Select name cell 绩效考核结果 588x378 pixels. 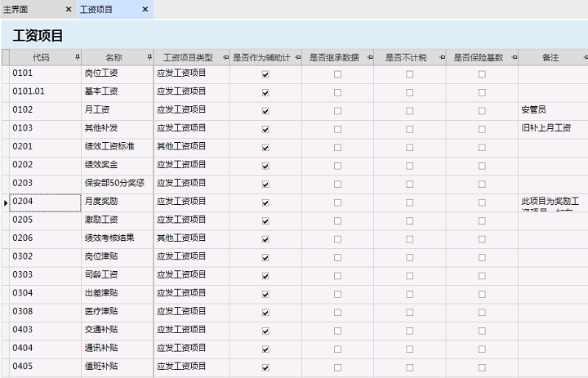117,239
